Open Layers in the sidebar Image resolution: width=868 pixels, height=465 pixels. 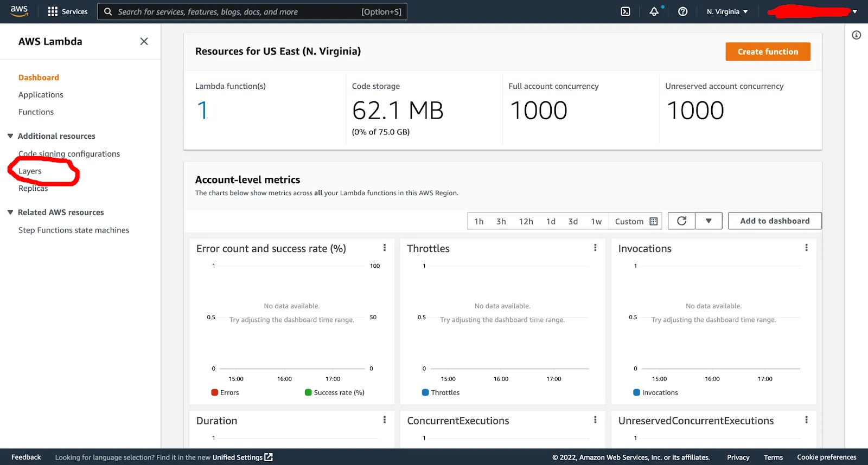click(x=30, y=171)
